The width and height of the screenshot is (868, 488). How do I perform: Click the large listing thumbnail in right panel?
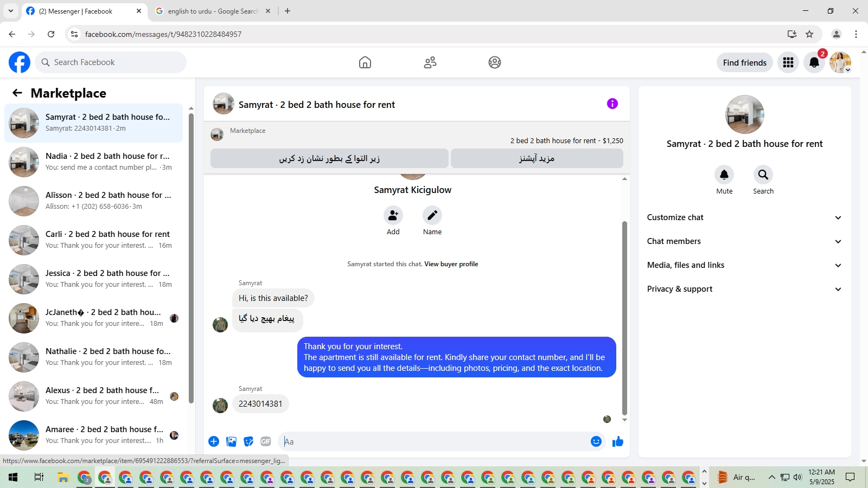click(x=745, y=114)
